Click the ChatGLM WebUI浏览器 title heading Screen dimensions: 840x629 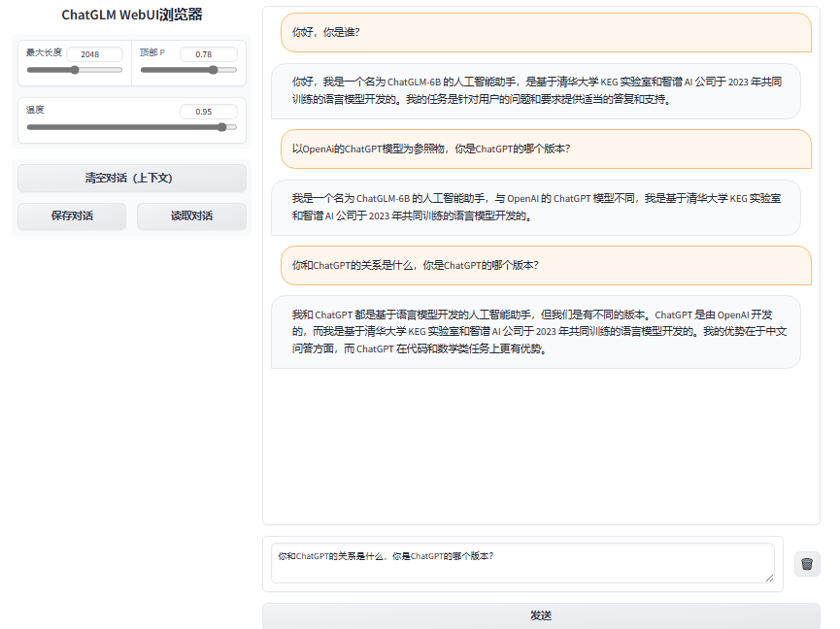[132, 16]
